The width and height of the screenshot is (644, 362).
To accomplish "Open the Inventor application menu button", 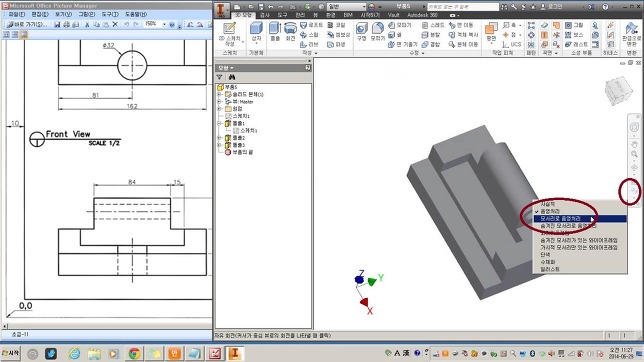I will point(221,10).
